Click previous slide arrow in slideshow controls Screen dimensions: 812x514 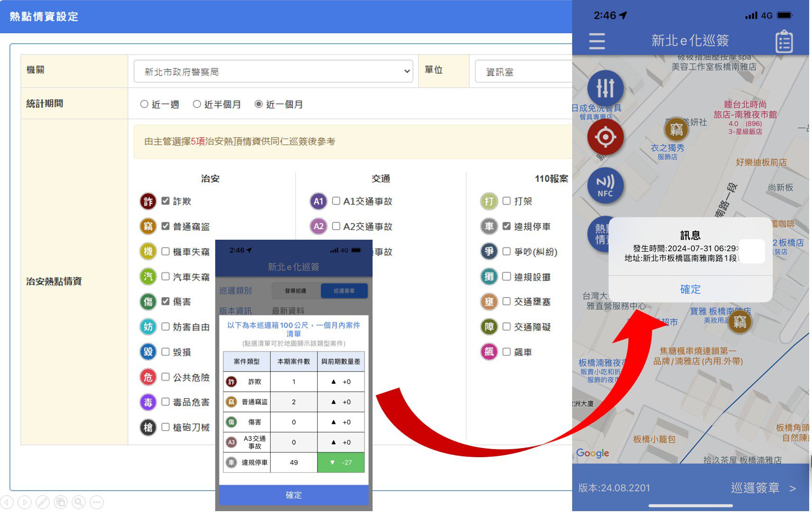[7, 502]
